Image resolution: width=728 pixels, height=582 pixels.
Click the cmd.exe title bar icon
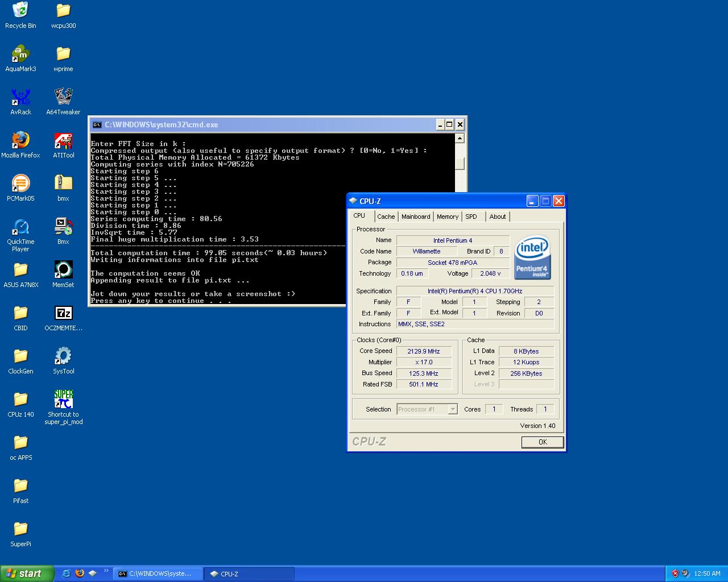[x=97, y=124]
